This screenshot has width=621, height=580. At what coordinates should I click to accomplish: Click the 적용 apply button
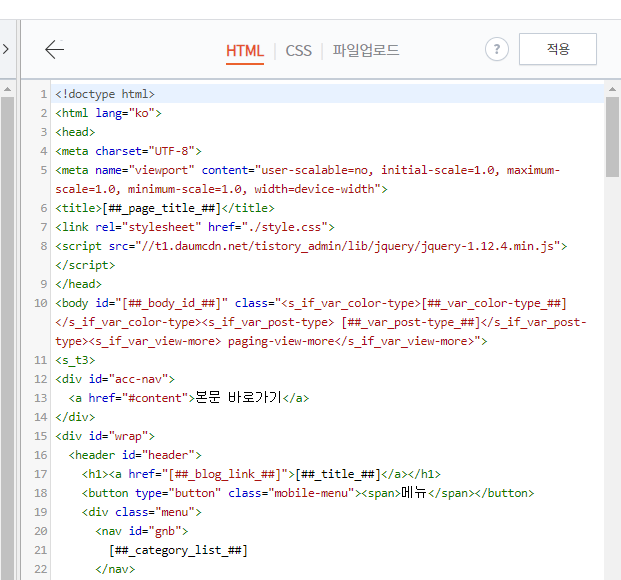coord(558,49)
